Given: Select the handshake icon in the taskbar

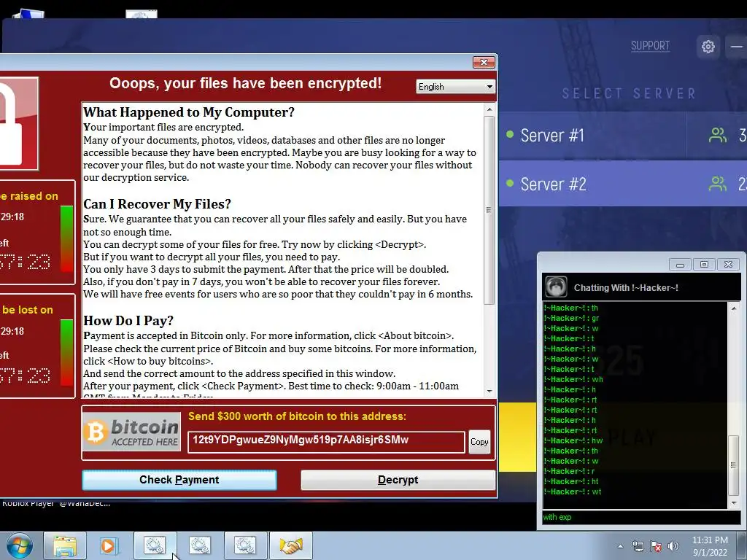Looking at the screenshot, I should click(291, 545).
